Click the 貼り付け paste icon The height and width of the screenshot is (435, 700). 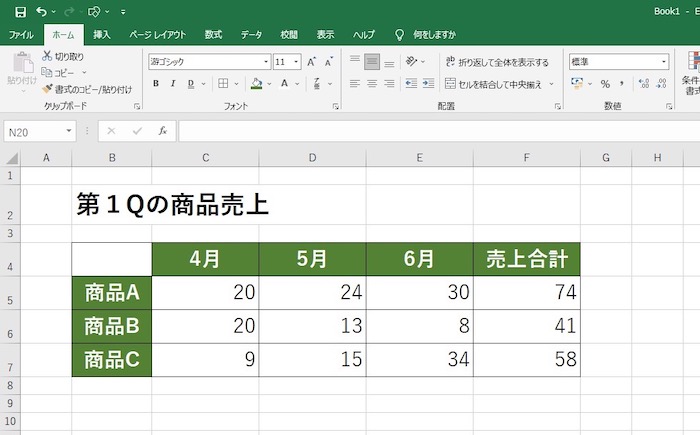(x=23, y=63)
